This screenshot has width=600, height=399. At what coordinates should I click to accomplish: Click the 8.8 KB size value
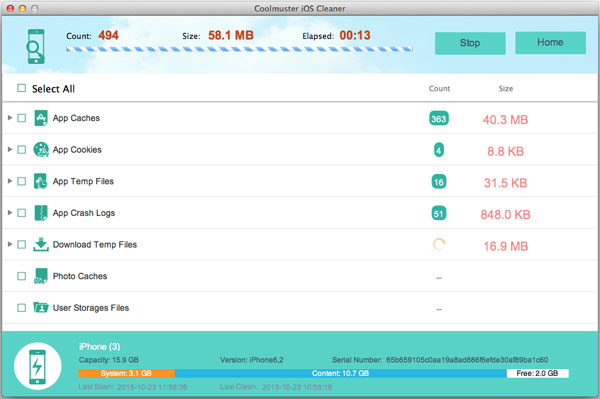pyautogui.click(x=505, y=151)
